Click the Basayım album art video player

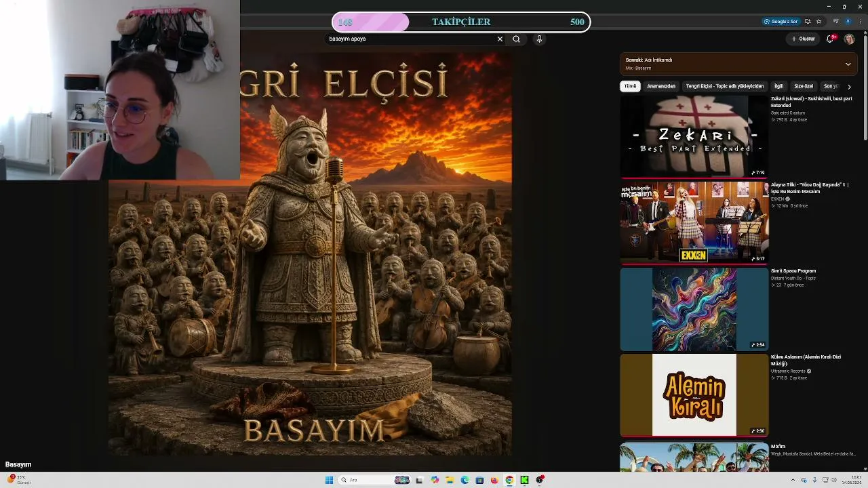coord(310,254)
